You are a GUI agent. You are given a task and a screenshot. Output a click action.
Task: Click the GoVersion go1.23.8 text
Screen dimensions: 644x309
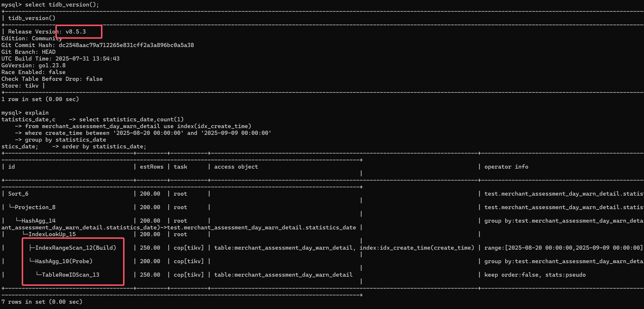click(x=34, y=66)
